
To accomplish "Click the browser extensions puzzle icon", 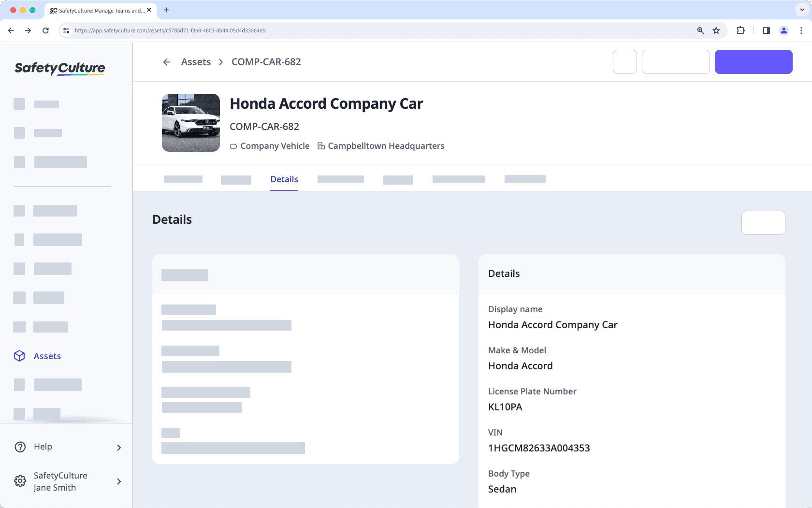I will [x=740, y=30].
